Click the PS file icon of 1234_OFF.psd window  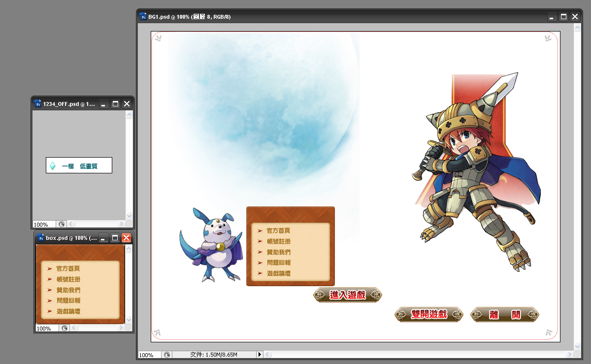[37, 103]
